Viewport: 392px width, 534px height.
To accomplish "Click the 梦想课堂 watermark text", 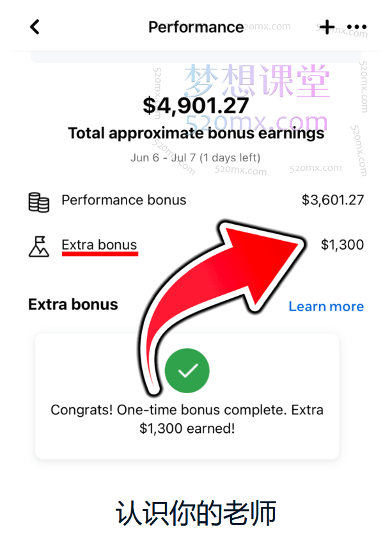I will [x=257, y=81].
